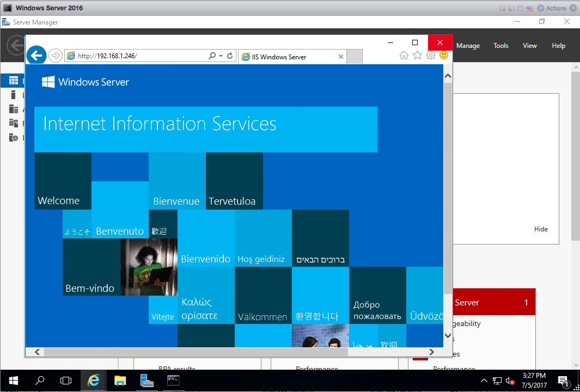Click the Vítejte tile

[163, 310]
